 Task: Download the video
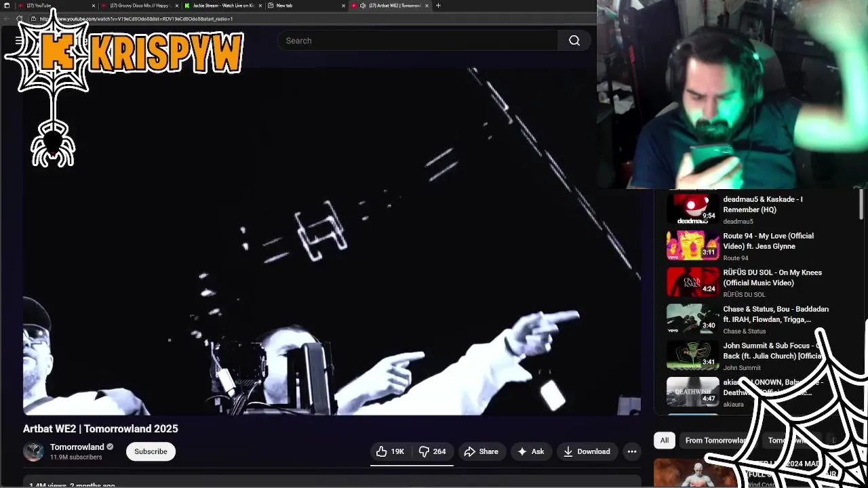[x=587, y=451]
